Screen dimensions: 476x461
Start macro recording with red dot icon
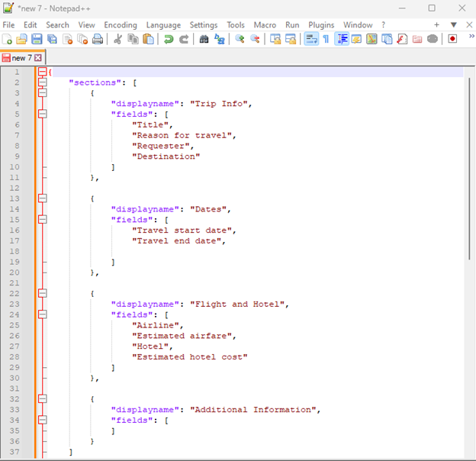pyautogui.click(x=452, y=39)
